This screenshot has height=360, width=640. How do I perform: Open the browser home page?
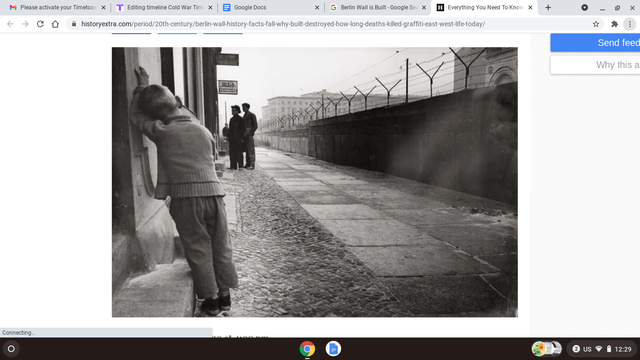pyautogui.click(x=55, y=24)
